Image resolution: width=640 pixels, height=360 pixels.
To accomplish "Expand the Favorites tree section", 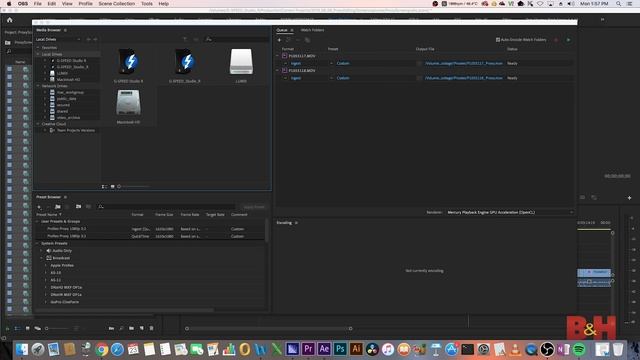I will [38, 48].
